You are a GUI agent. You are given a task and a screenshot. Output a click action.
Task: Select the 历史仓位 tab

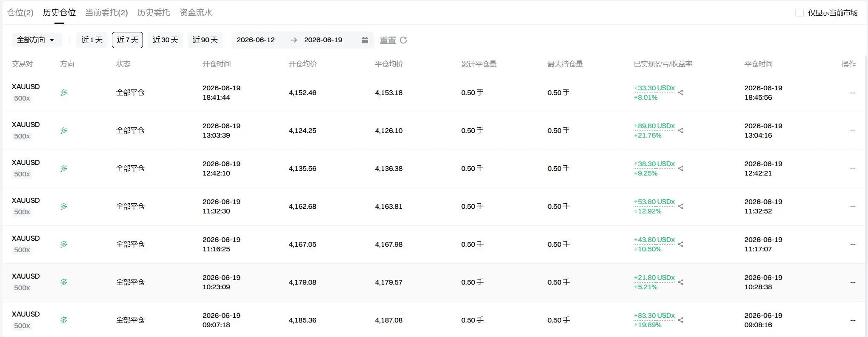coord(59,12)
